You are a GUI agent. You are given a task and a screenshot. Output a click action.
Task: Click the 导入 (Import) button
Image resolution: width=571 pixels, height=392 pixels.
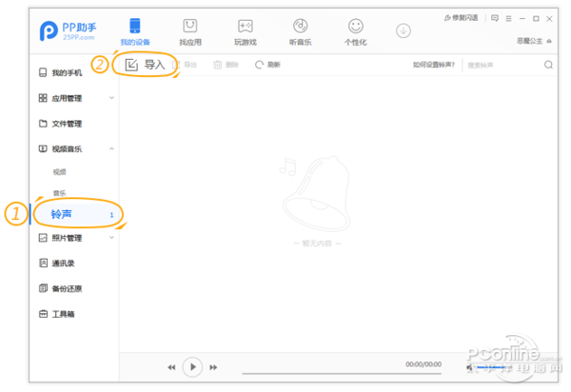(146, 65)
